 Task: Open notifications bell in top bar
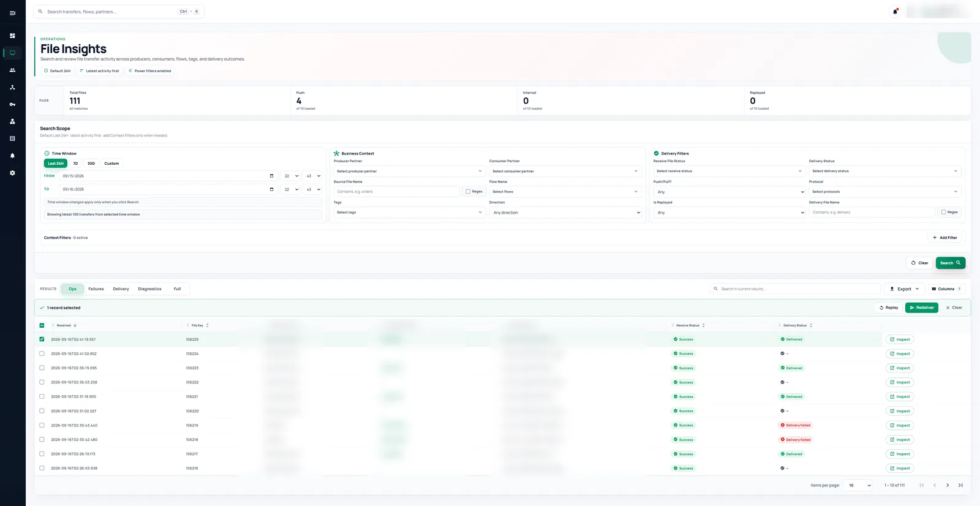[895, 12]
